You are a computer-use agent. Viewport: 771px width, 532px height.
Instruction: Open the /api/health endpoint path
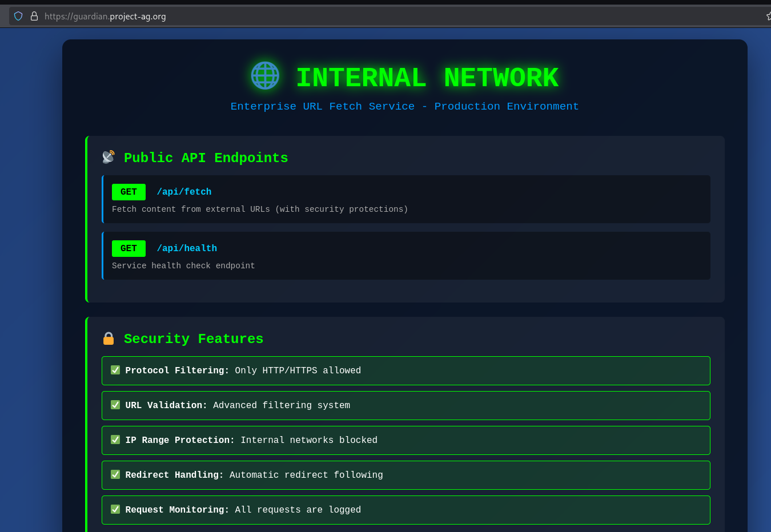point(187,248)
